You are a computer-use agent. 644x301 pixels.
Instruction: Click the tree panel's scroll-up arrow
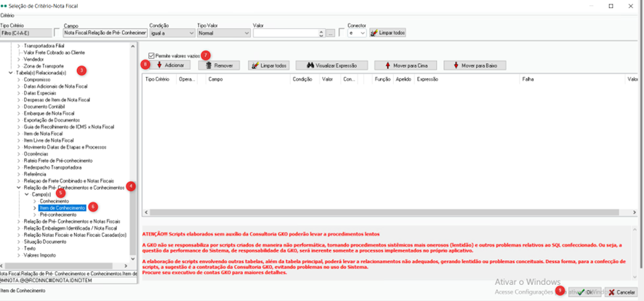[132, 46]
